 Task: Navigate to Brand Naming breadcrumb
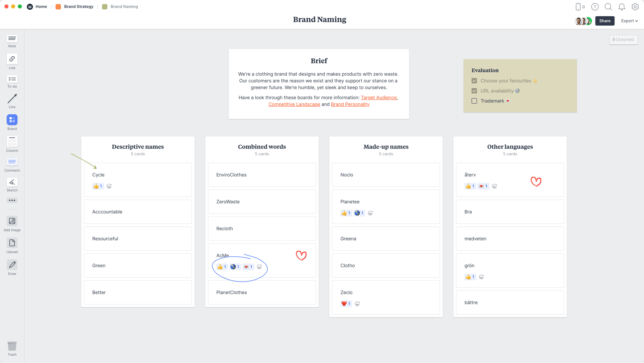[124, 6]
